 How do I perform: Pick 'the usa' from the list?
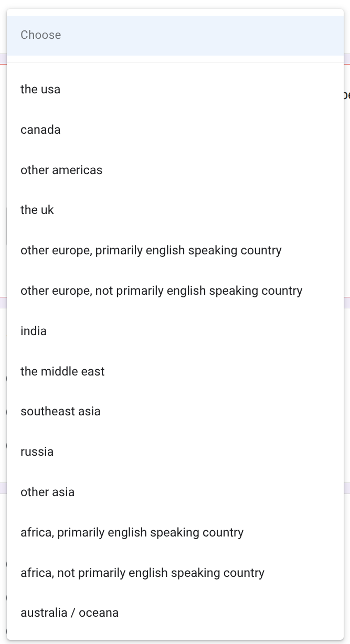(40, 89)
